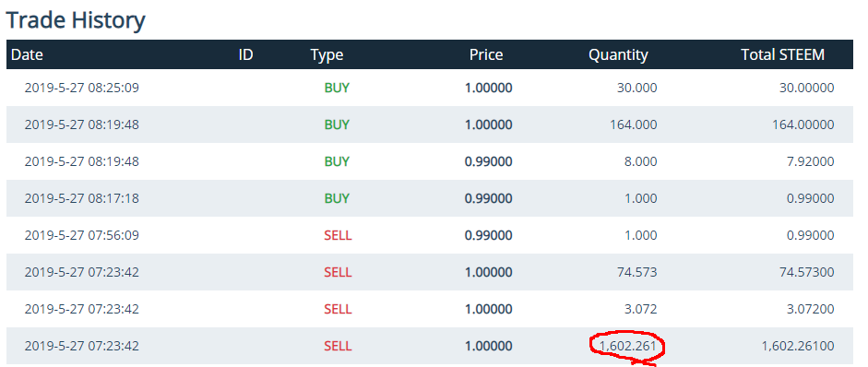The width and height of the screenshot is (868, 367).
Task: Click the Total STEEM column header
Action: (x=783, y=54)
